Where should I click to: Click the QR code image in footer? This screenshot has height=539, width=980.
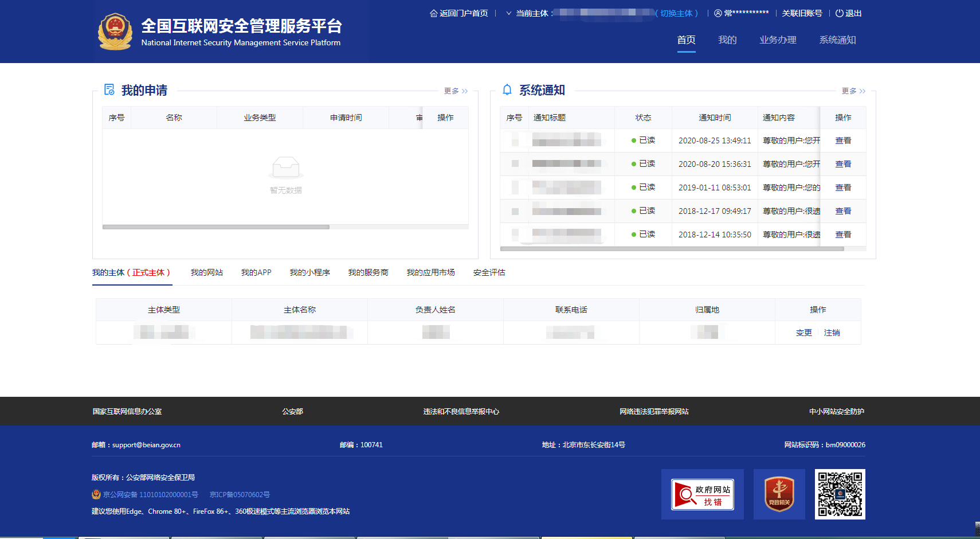tap(840, 494)
